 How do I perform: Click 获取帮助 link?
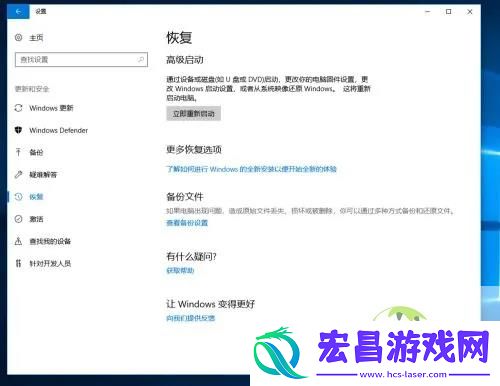180,270
